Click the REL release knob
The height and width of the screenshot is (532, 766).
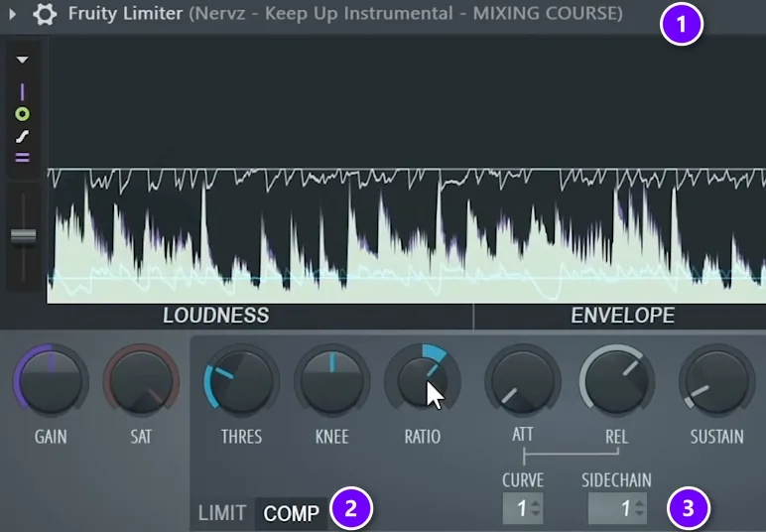point(617,381)
